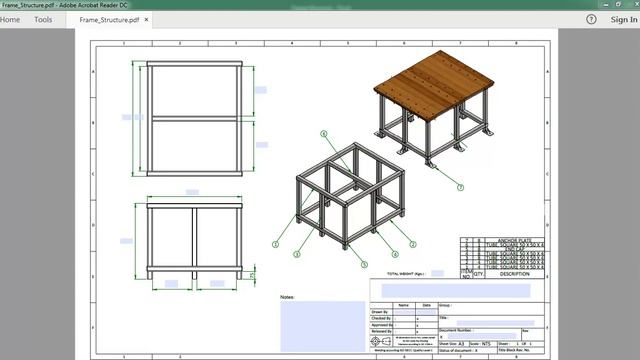Image resolution: width=640 pixels, height=360 pixels.
Task: Click the Title form field
Action: [x=496, y=323]
